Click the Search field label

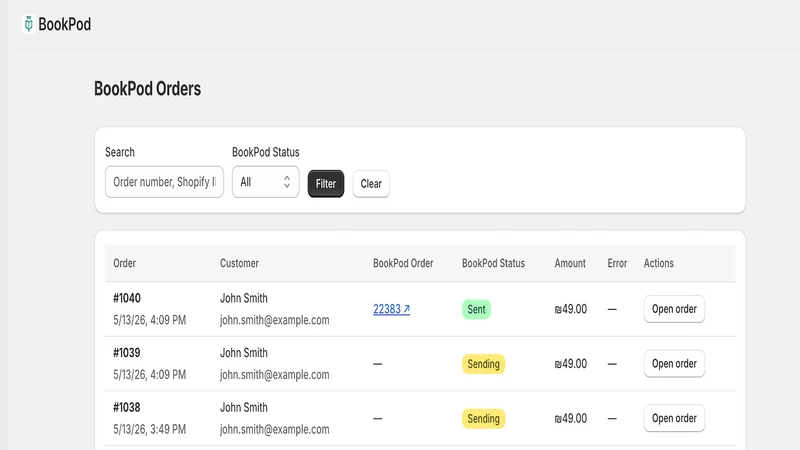tap(120, 152)
